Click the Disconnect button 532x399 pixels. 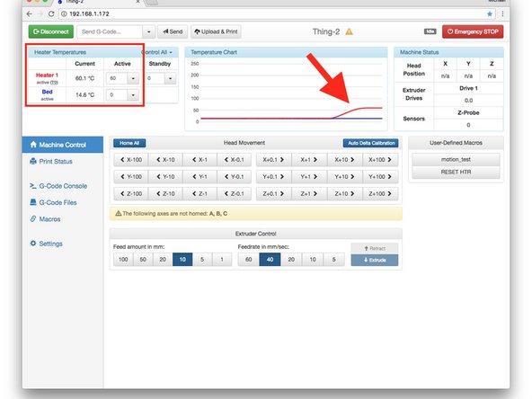coord(51,31)
